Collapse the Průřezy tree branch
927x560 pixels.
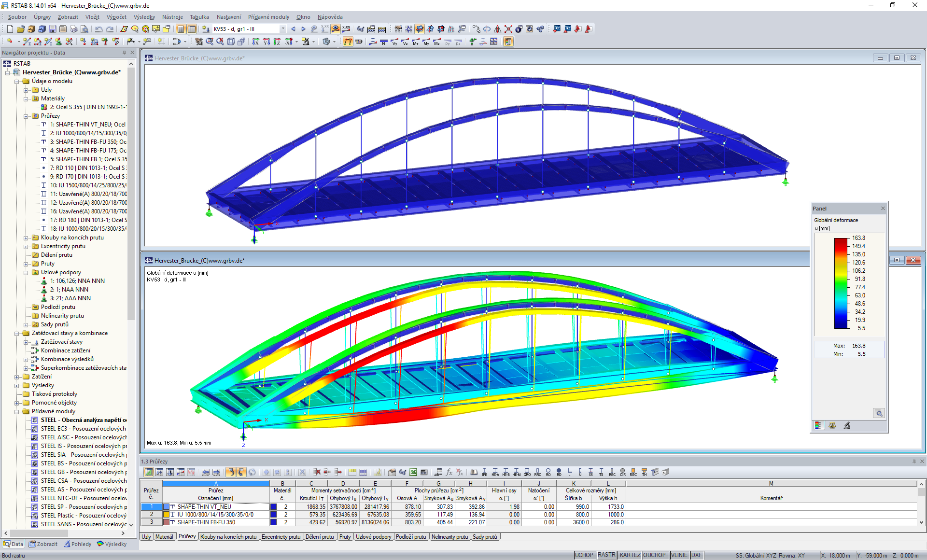point(27,116)
